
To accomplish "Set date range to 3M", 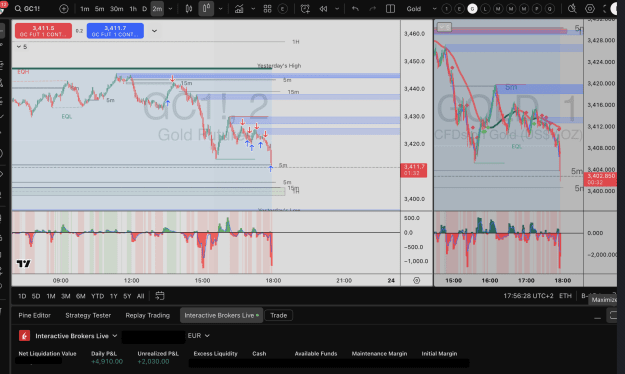I will coord(65,296).
